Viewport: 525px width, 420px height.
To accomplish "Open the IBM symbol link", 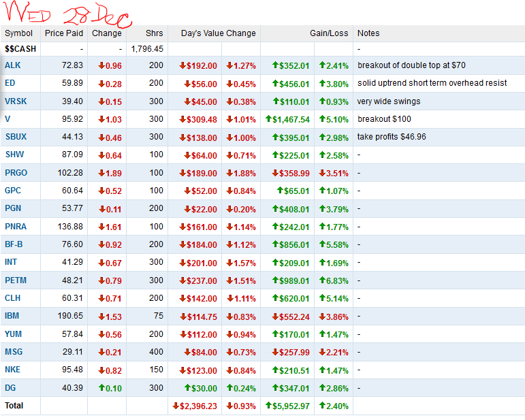I will click(x=12, y=316).
